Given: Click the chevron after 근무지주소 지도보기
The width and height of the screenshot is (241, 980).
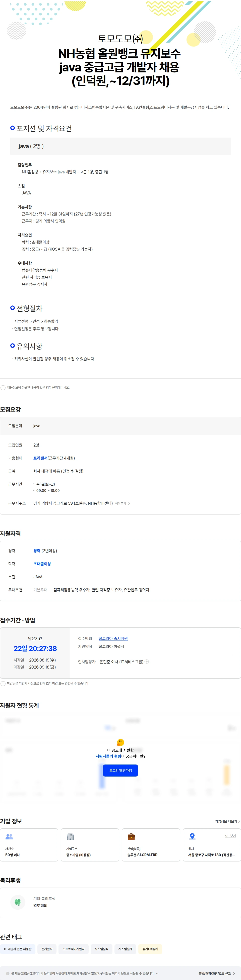Looking at the screenshot, I should (129, 503).
